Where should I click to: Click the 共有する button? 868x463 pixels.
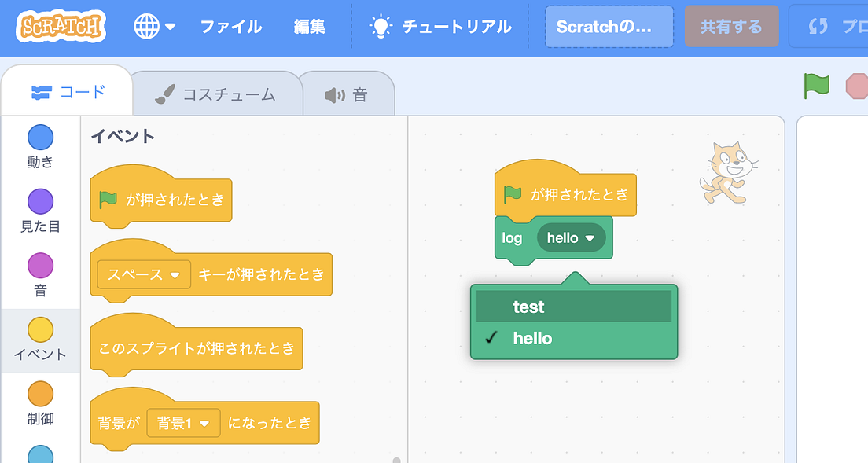coord(731,24)
